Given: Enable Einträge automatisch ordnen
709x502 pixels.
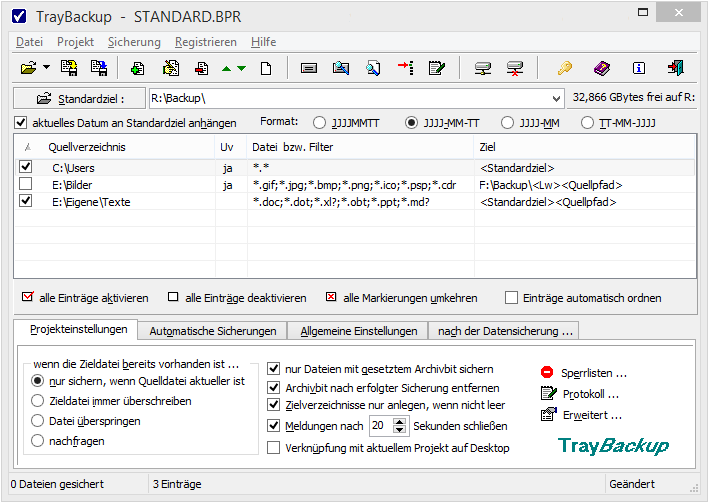Looking at the screenshot, I should pyautogui.click(x=511, y=298).
